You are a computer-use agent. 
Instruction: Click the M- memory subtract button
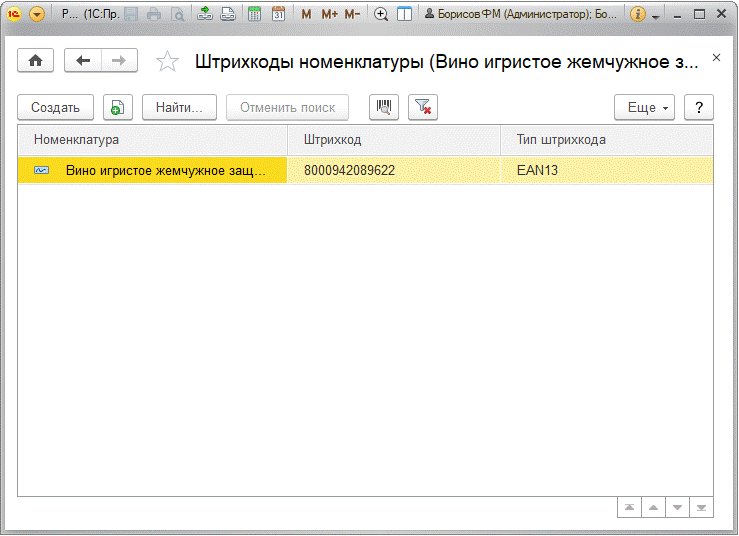(x=352, y=14)
